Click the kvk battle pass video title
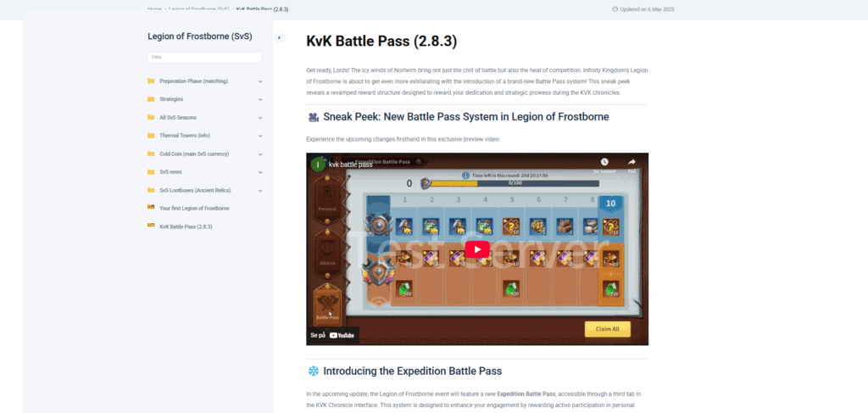This screenshot has width=868, height=413. tap(350, 165)
